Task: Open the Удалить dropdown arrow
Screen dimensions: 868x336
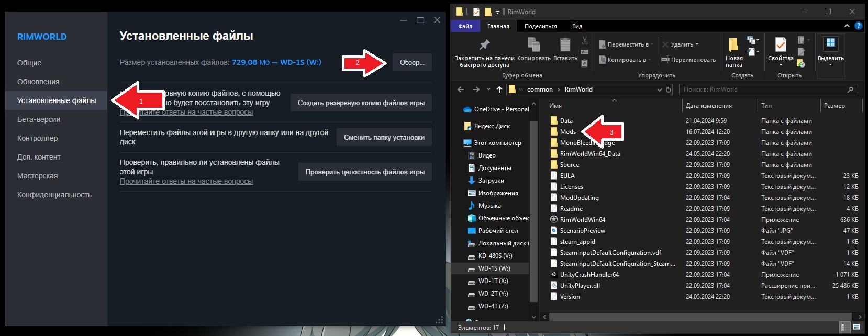Action: (x=697, y=44)
